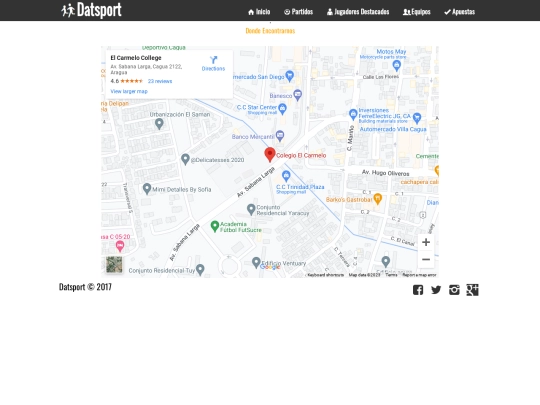Open the Apuestas menu item
The image size is (540, 405).
(x=459, y=12)
